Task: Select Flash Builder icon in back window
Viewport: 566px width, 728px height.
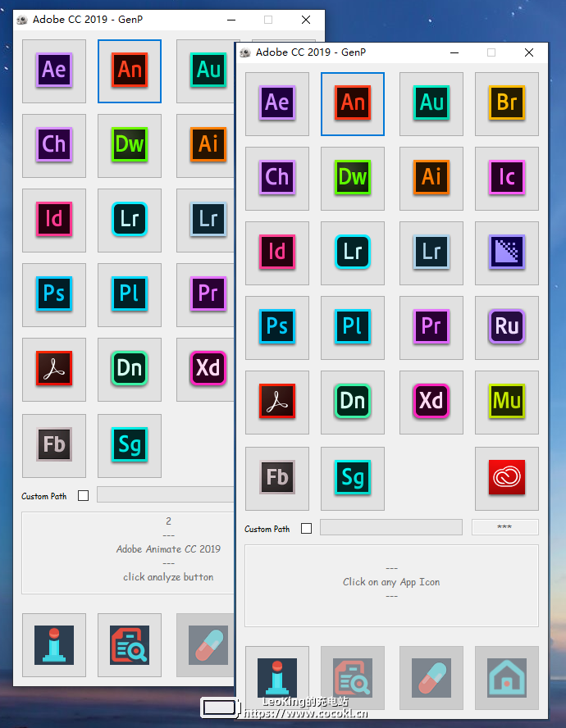Action: pyautogui.click(x=54, y=446)
